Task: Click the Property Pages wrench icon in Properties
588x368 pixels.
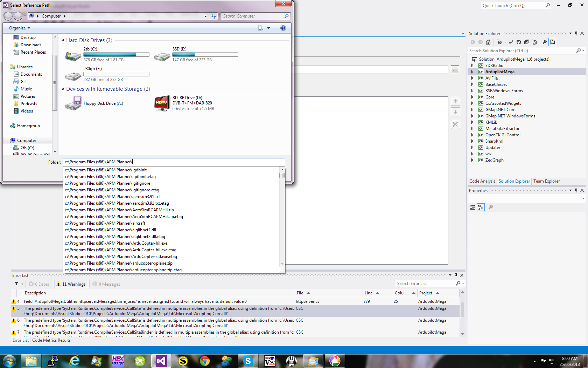Action: [x=491, y=207]
